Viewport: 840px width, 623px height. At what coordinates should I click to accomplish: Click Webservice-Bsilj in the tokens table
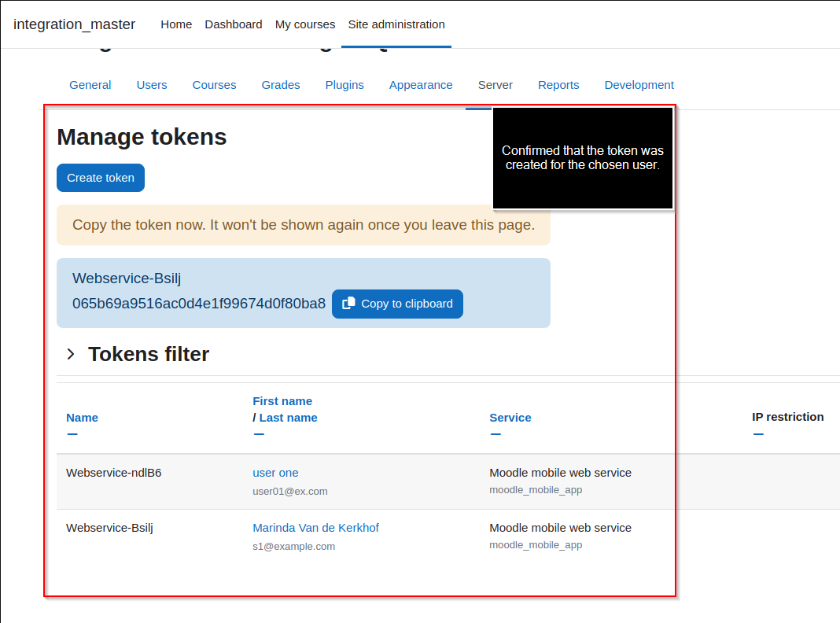[109, 528]
